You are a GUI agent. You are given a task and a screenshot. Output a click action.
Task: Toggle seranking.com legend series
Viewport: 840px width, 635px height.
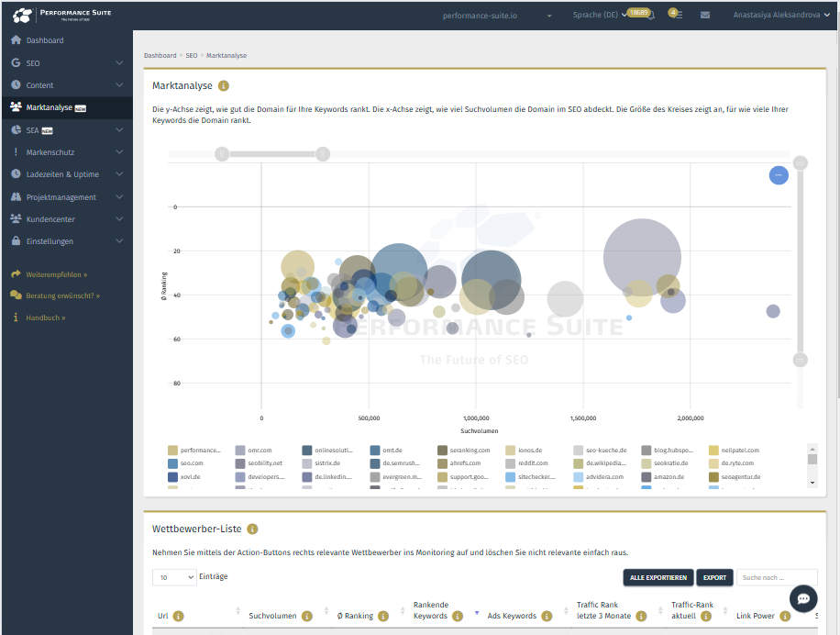(464, 451)
